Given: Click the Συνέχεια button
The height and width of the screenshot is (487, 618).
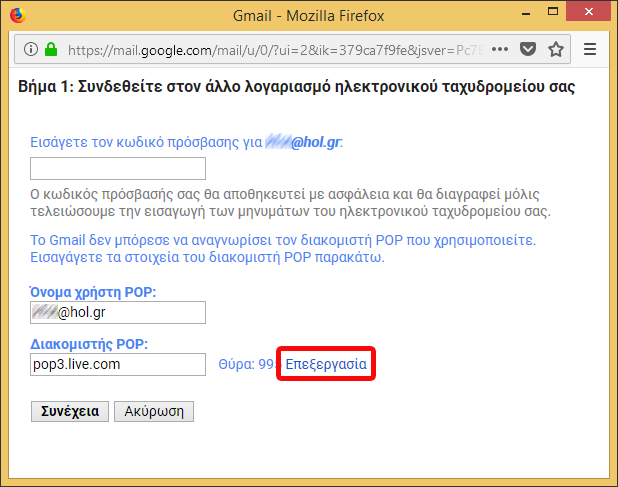Looking at the screenshot, I should tap(70, 411).
